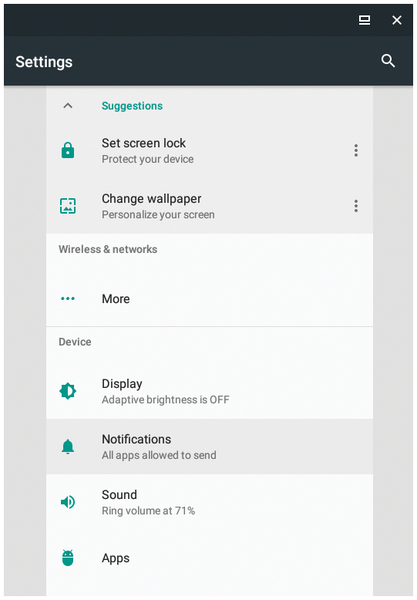
Task: Collapse Suggestions with the chevron arrow
Action: pos(68,106)
